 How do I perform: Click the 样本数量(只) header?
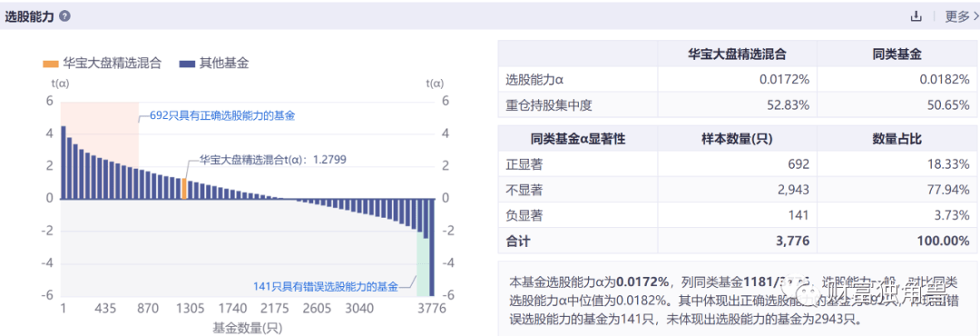coord(737,140)
